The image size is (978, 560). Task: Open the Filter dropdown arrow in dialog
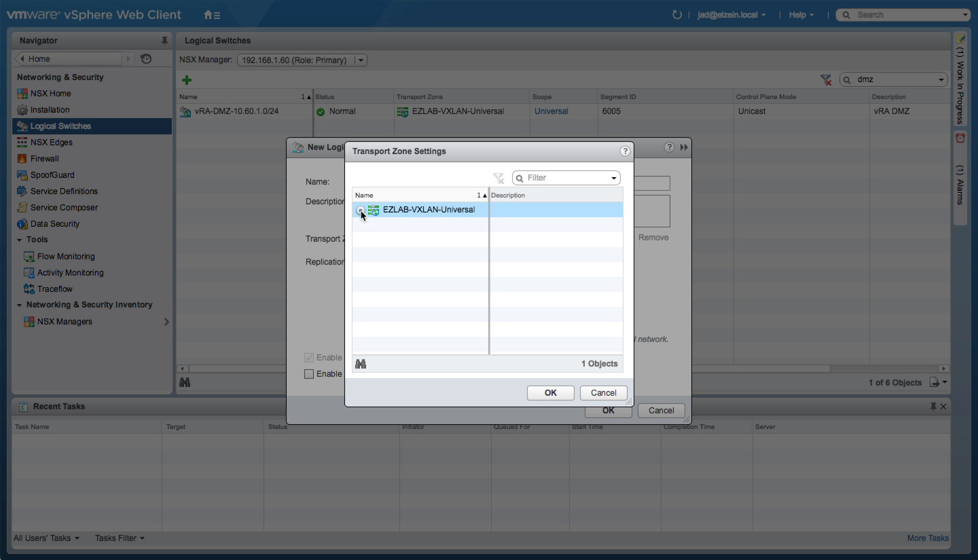pyautogui.click(x=614, y=179)
